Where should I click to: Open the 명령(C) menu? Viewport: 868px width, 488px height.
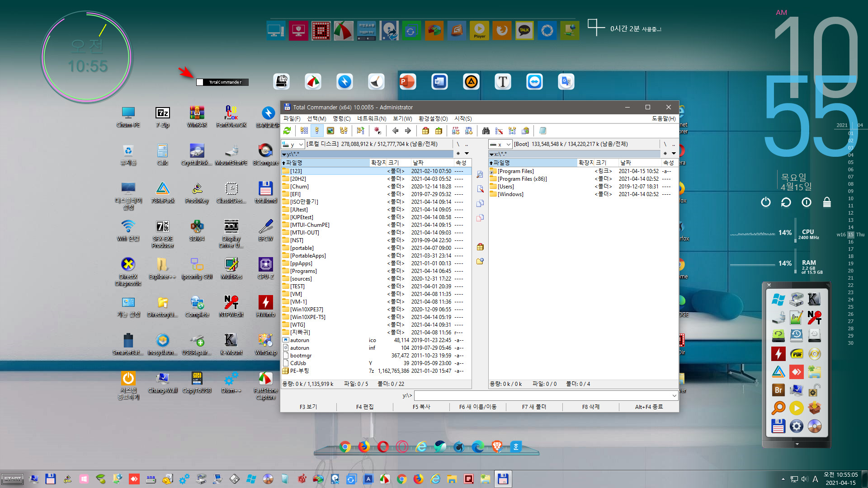click(x=342, y=118)
